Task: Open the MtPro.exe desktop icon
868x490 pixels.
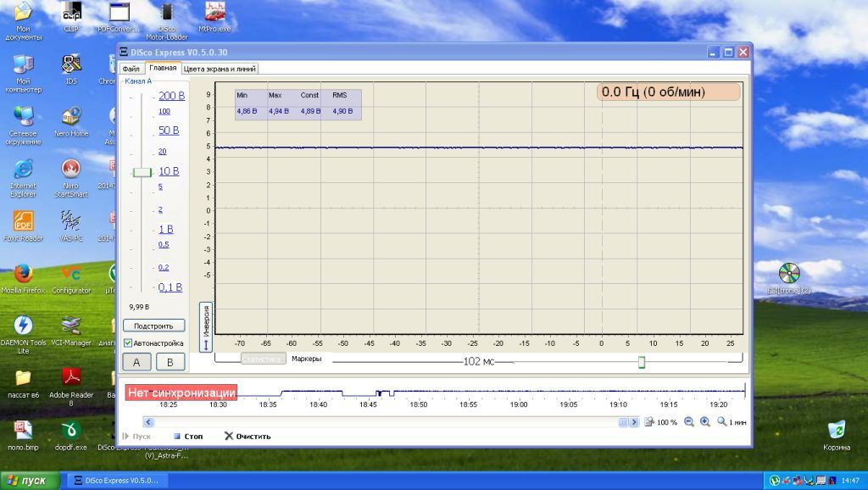Action: pos(214,17)
